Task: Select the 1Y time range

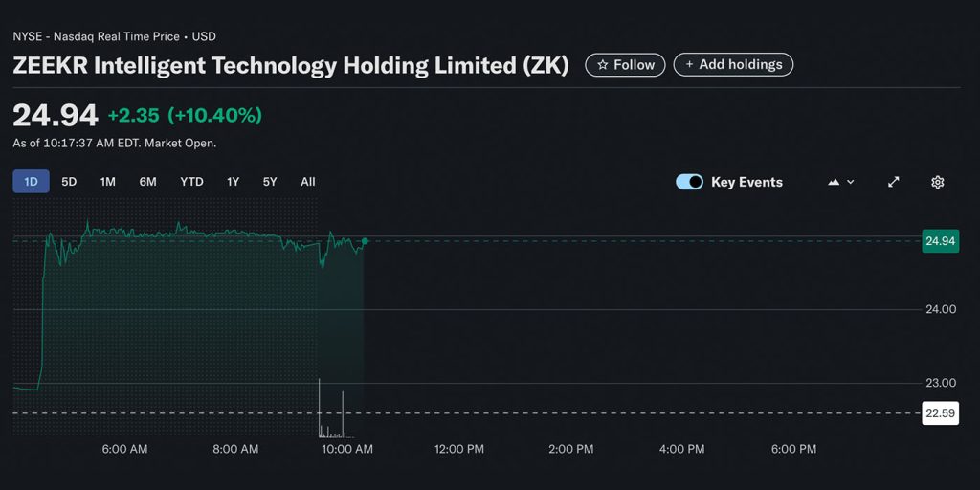Action: click(x=234, y=182)
